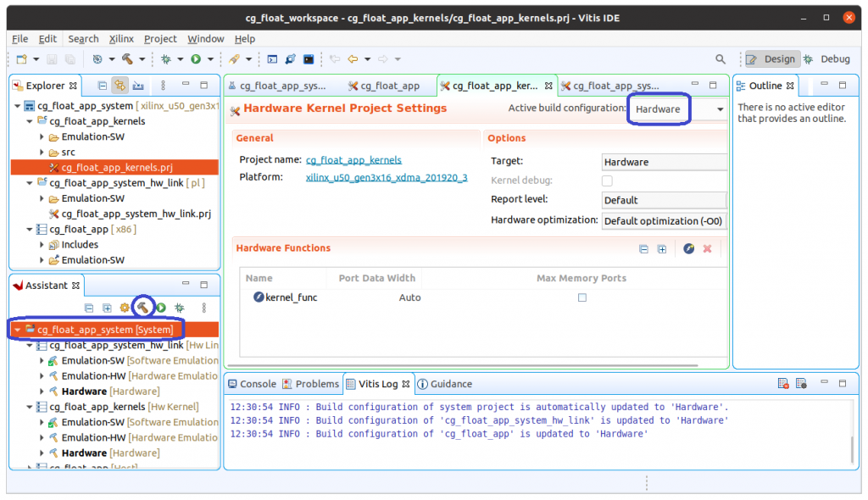The image size is (868, 500).
Task: Click the Assistant green Run icon
Action: click(x=161, y=308)
